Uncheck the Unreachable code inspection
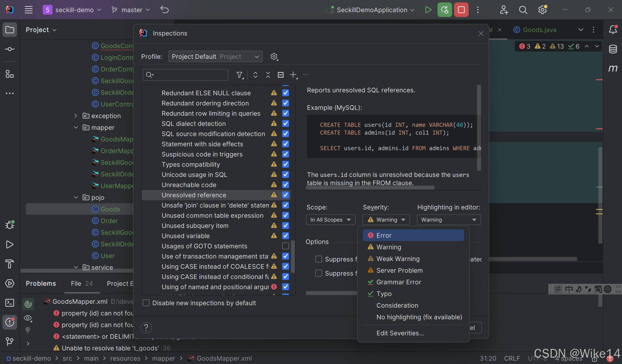The width and height of the screenshot is (622, 364). [285, 185]
